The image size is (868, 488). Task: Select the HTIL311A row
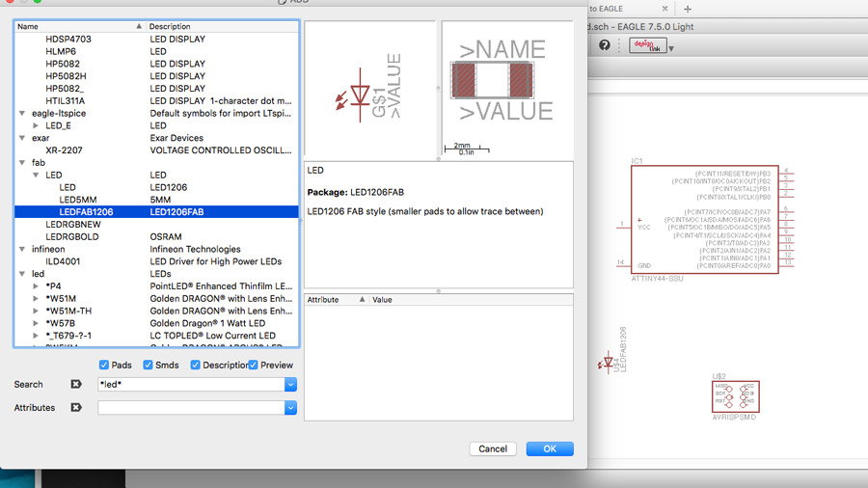tap(156, 100)
